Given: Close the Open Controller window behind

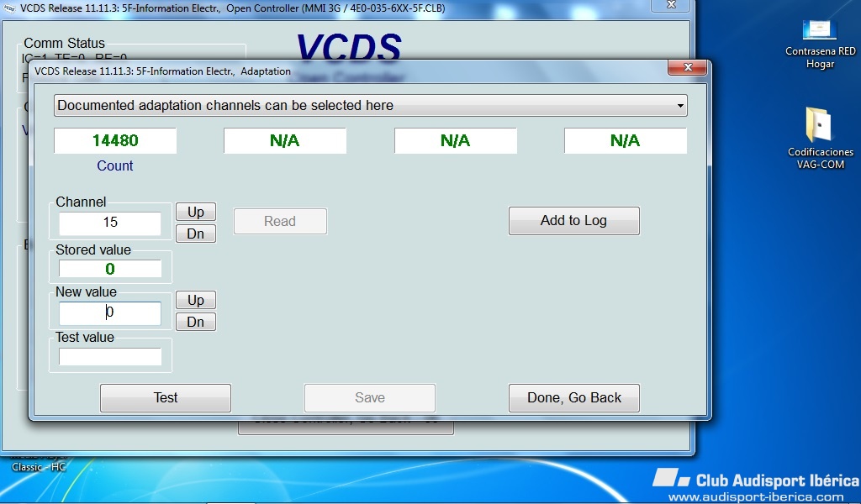Looking at the screenshot, I should click(x=670, y=5).
